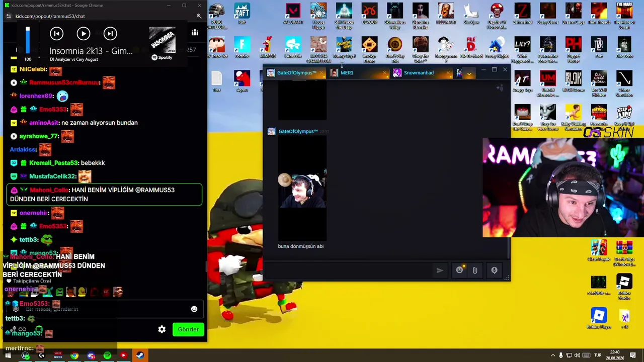Expand the Steam chat tabs overflow dropdown
Viewport: 644px width, 362px height.
click(x=469, y=73)
